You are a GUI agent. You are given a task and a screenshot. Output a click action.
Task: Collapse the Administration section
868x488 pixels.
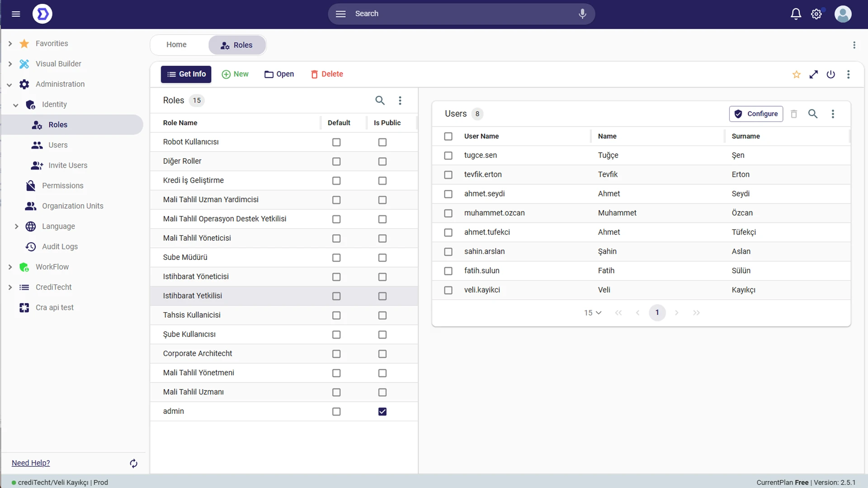(x=9, y=84)
